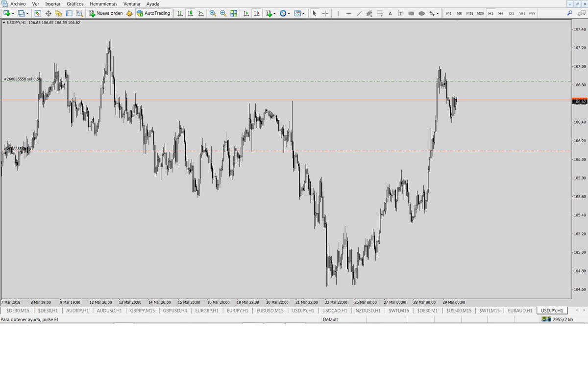588x366 pixels.
Task: Switch timeframe to H4
Action: [x=501, y=13]
